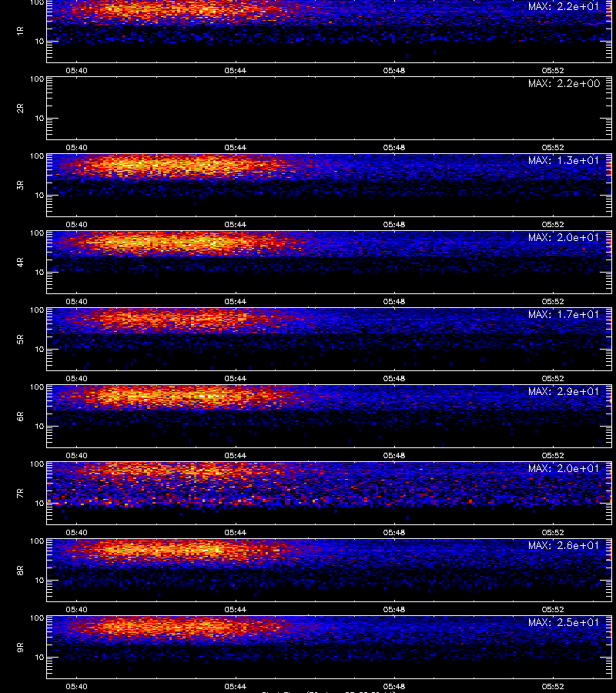Click the 10 axis value of panel 8R
Image resolution: width=616 pixels, height=693 pixels.
(x=39, y=581)
